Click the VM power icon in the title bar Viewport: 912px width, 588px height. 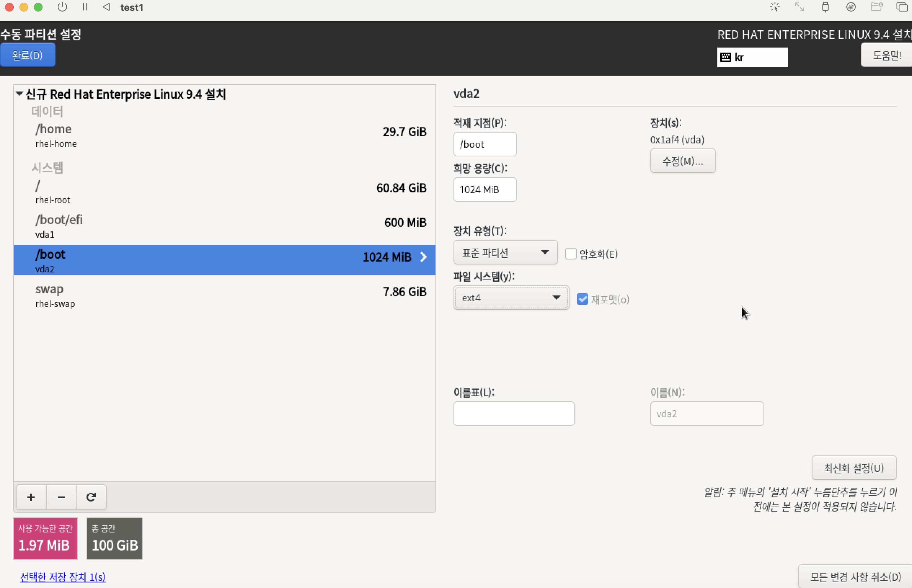(x=62, y=7)
